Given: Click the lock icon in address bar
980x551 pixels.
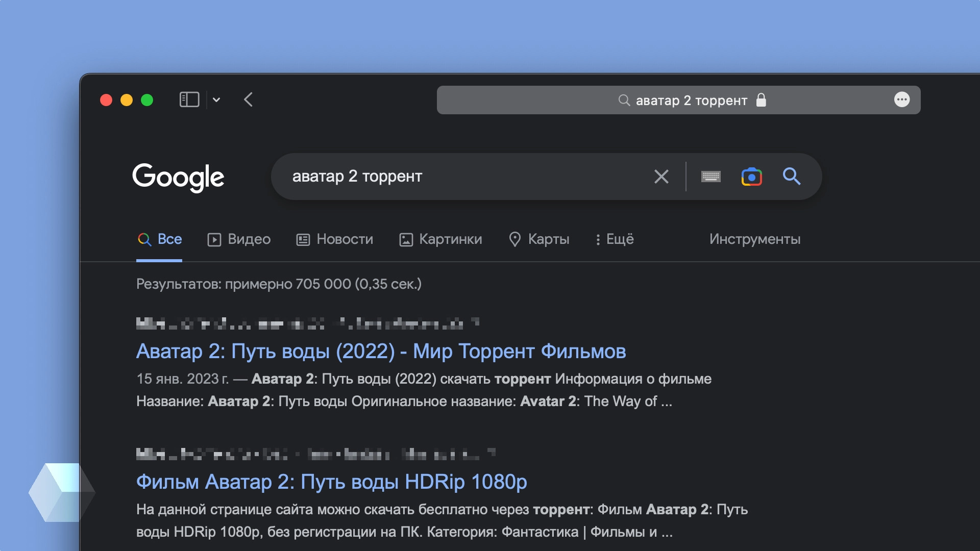Looking at the screenshot, I should (x=761, y=100).
